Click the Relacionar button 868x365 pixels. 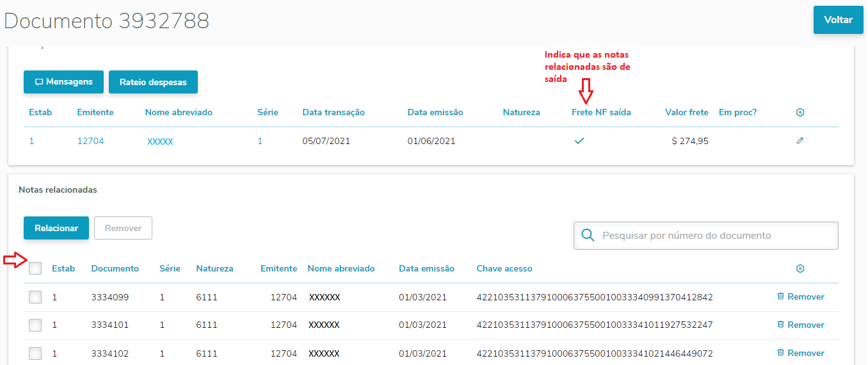coord(56,228)
